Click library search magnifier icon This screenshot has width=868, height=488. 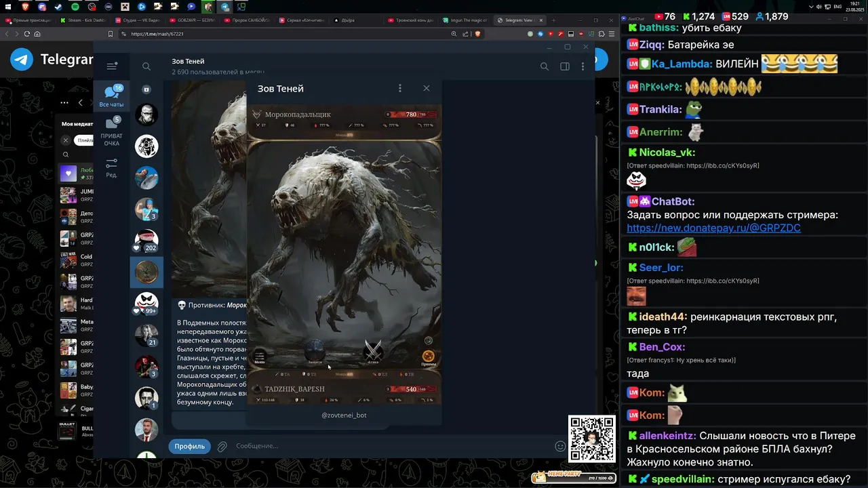tap(66, 155)
